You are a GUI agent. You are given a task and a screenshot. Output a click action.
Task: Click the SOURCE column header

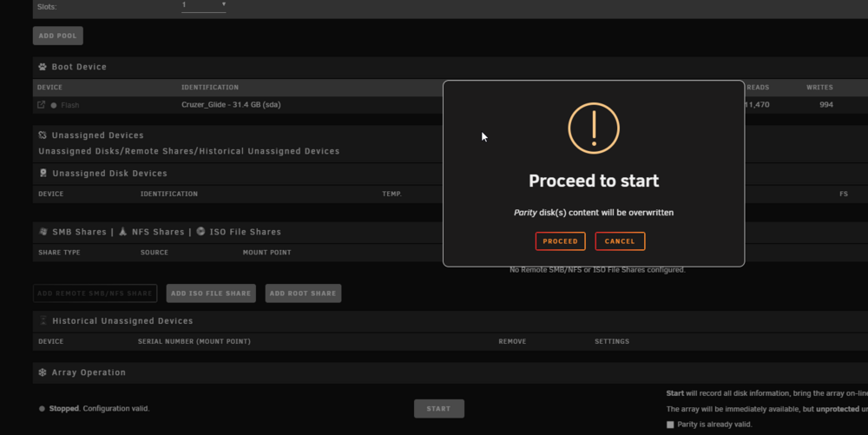coord(155,253)
